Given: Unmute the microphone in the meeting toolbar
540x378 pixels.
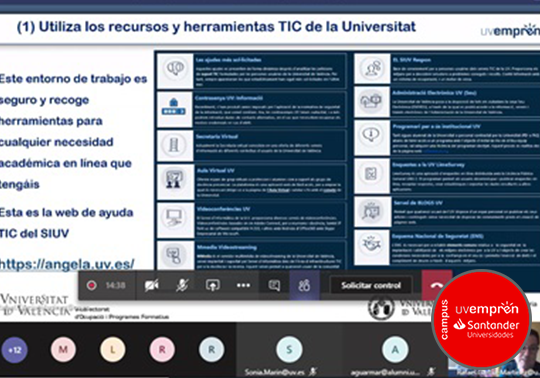Looking at the screenshot, I should coord(182,285).
